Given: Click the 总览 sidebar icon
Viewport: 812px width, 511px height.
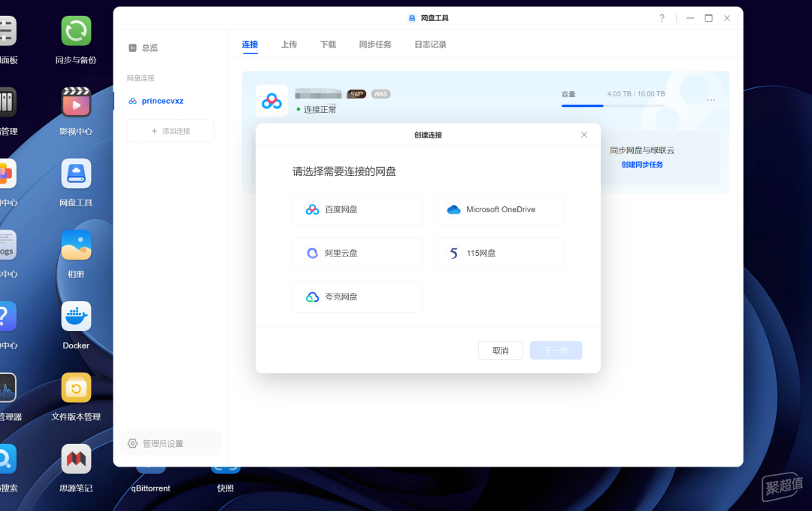Looking at the screenshot, I should pos(132,47).
